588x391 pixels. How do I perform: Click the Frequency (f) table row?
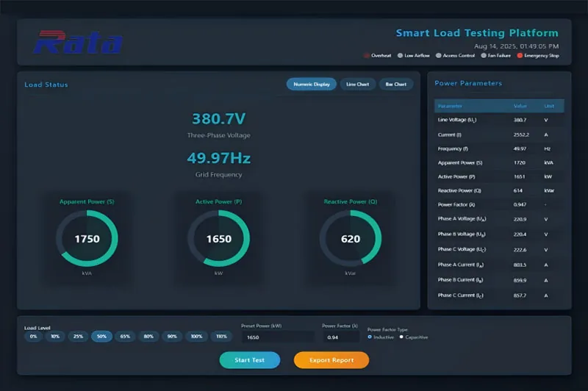click(499, 148)
